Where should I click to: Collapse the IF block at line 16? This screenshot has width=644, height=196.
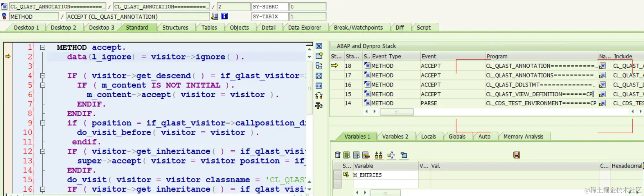[x=42, y=189]
